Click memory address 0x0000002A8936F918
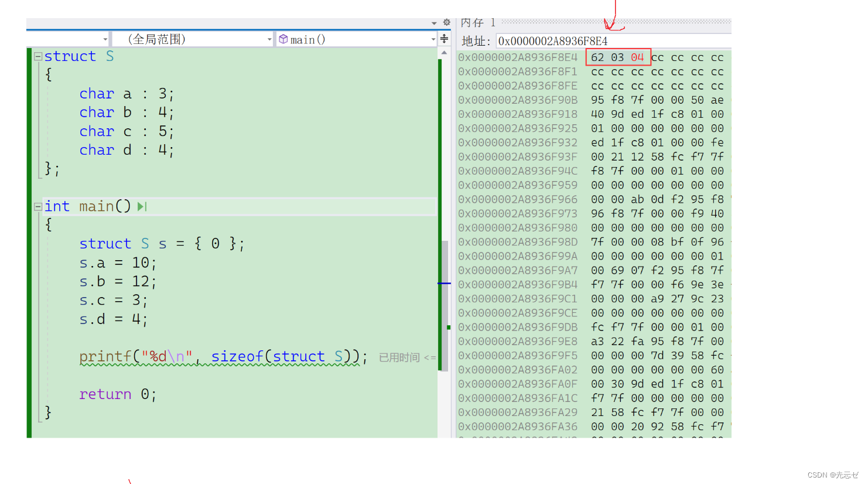The width and height of the screenshot is (868, 484). [518, 114]
